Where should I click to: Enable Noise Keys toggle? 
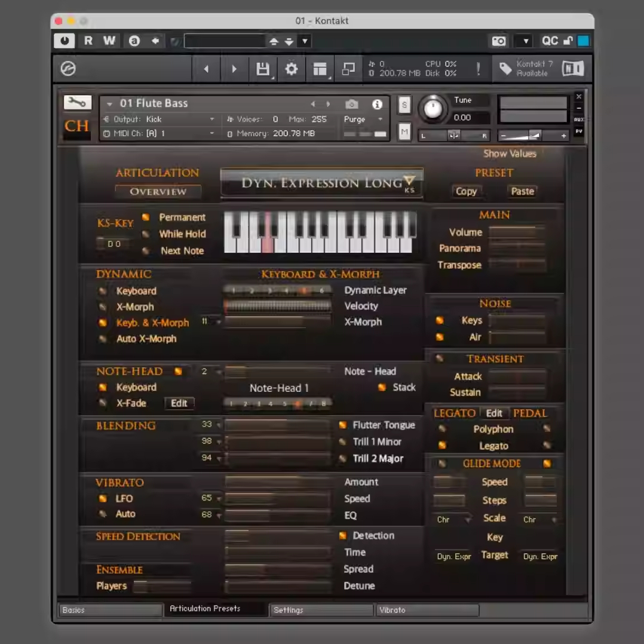tap(440, 320)
